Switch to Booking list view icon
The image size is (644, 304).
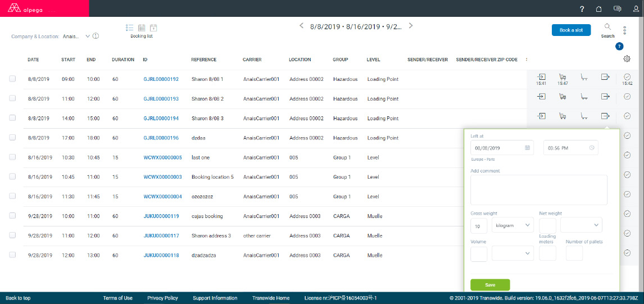(130, 28)
